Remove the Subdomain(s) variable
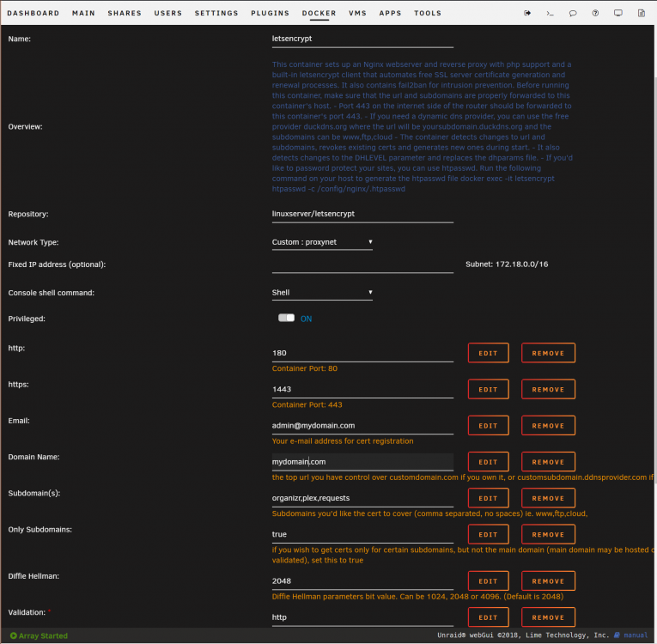Screen dimensions: 657x644 click(x=548, y=498)
